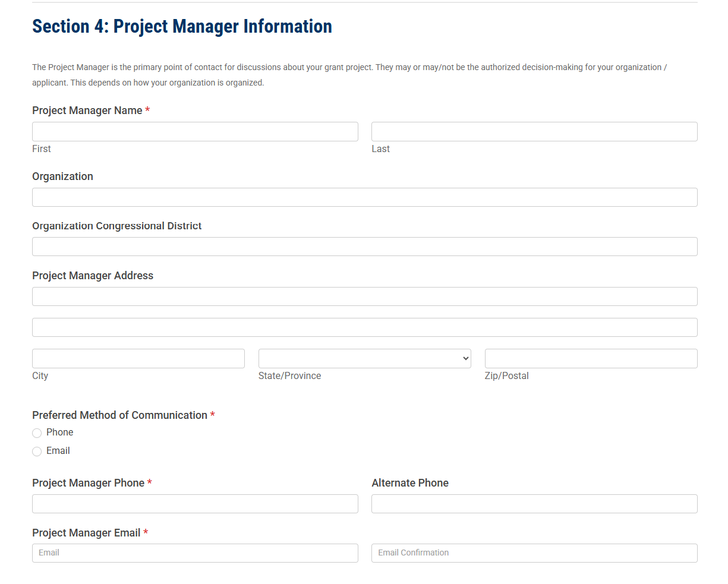Click the Project Manager last name field
Viewport: 728px width, 584px height.
pos(534,131)
